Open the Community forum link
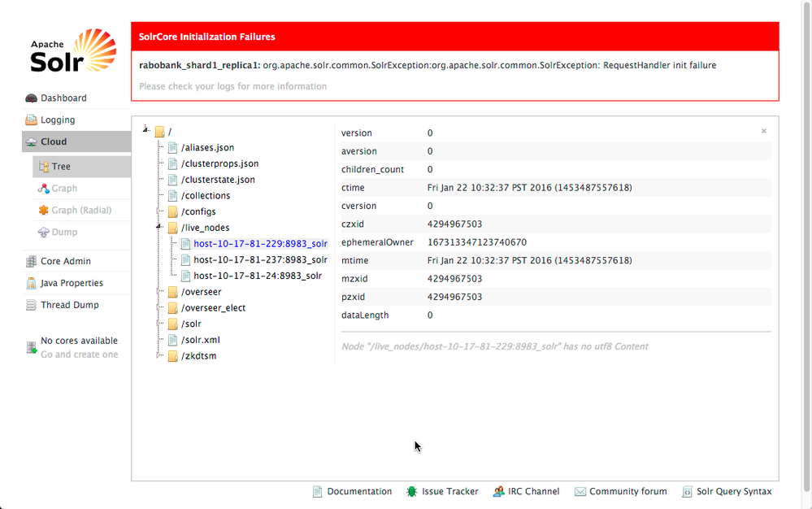The width and height of the screenshot is (812, 509). point(628,491)
